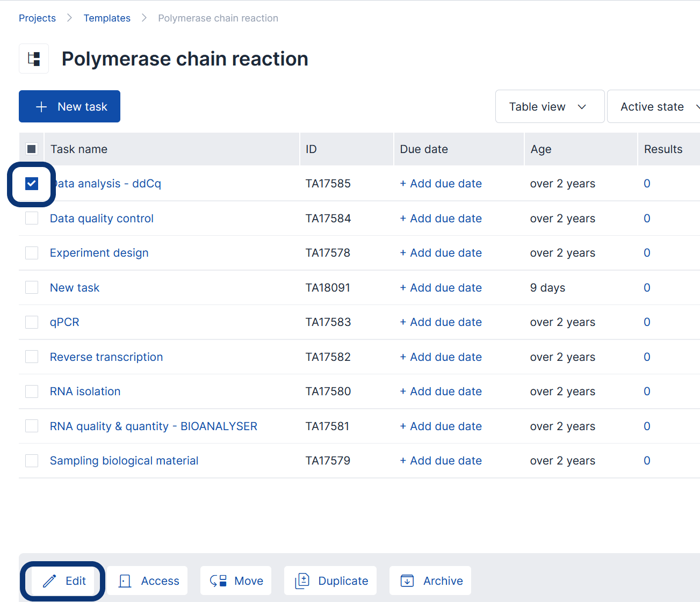This screenshot has width=700, height=602.
Task: Sort by the Age column header
Action: click(x=541, y=149)
